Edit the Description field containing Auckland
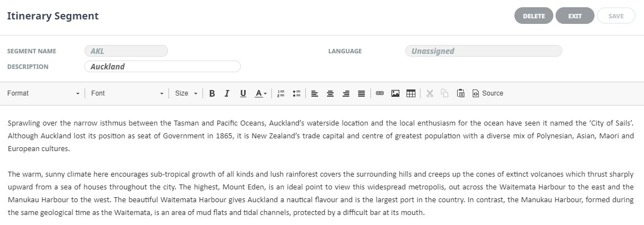 162,67
